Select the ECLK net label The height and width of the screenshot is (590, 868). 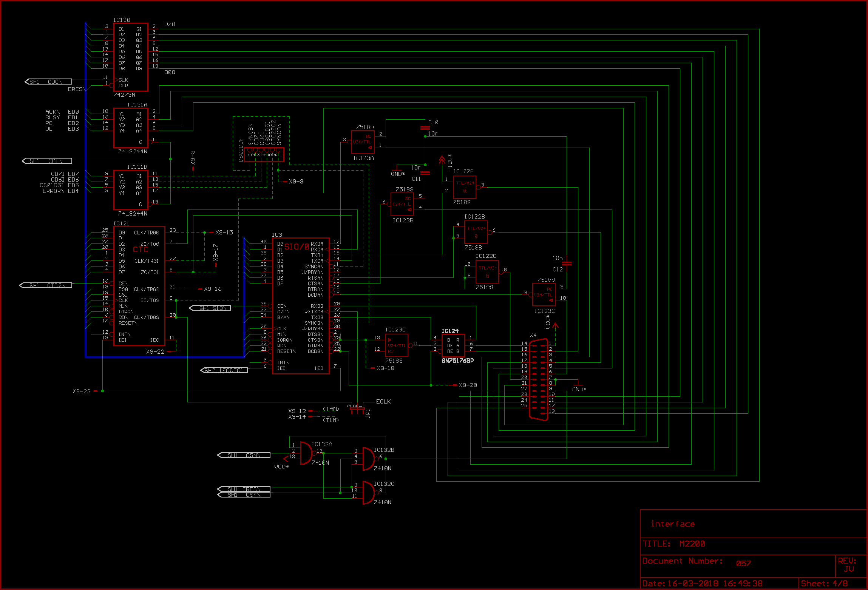coord(383,402)
